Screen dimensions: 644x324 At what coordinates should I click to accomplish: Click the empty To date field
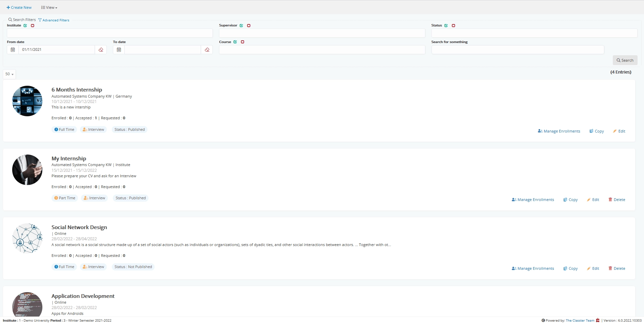tap(163, 49)
